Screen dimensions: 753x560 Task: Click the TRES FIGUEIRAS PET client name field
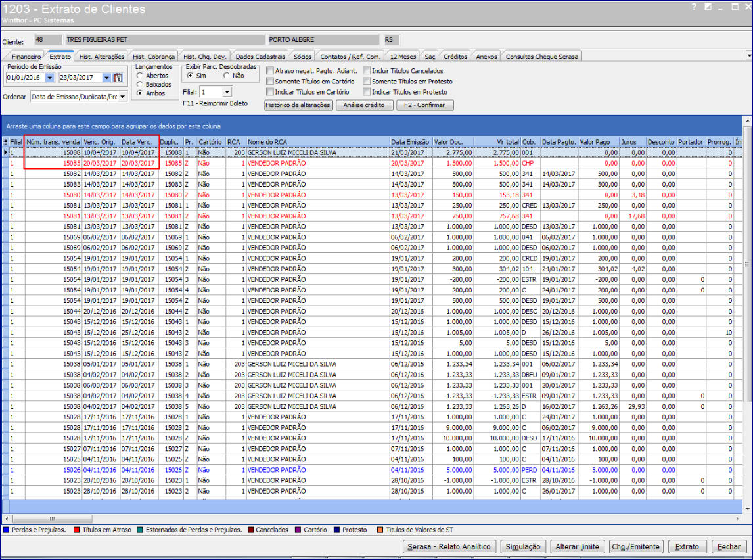click(165, 40)
